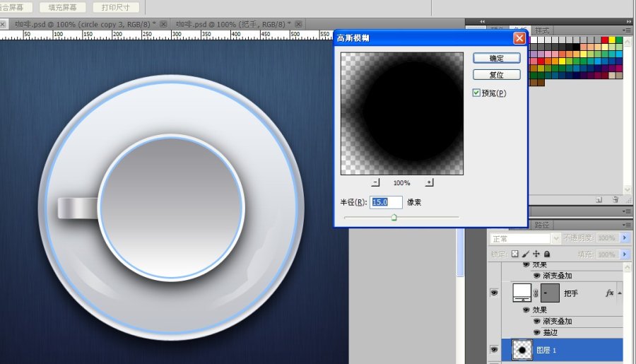The width and height of the screenshot is (636, 364).
Task: Open the 正常 blend mode dropdown
Action: click(x=525, y=239)
